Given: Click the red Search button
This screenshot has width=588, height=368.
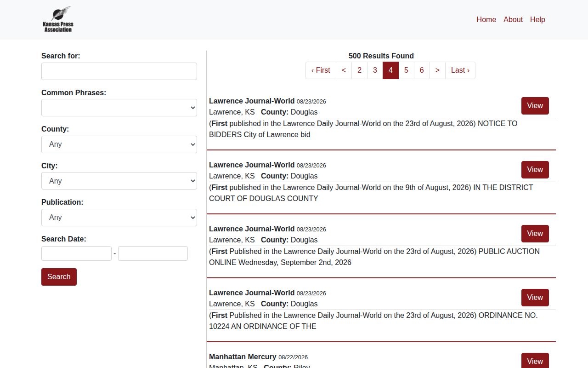Looking at the screenshot, I should click(x=59, y=277).
